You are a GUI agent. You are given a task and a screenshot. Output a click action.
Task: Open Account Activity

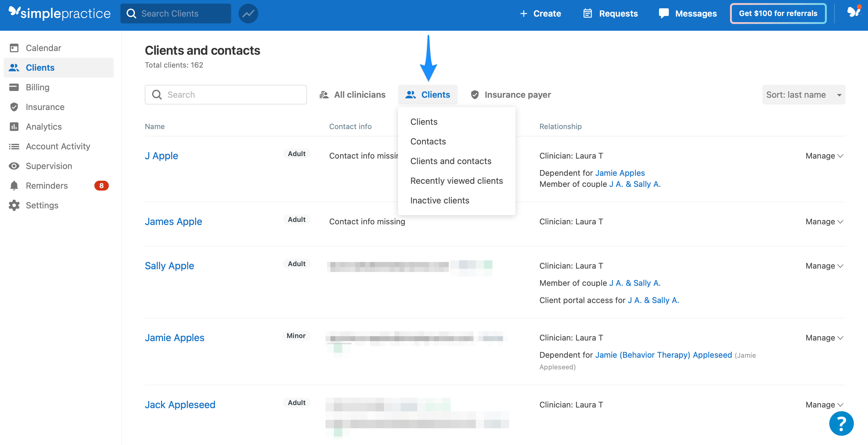(x=57, y=146)
